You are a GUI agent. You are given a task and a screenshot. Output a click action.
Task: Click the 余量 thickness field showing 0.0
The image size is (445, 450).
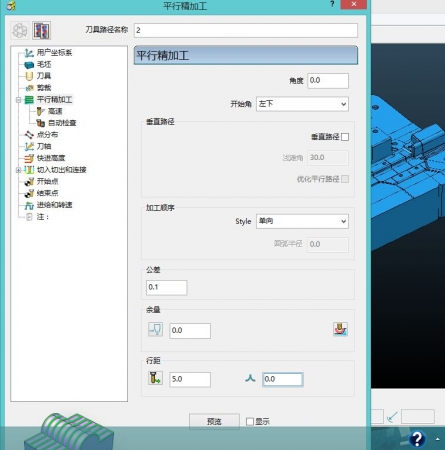[190, 331]
